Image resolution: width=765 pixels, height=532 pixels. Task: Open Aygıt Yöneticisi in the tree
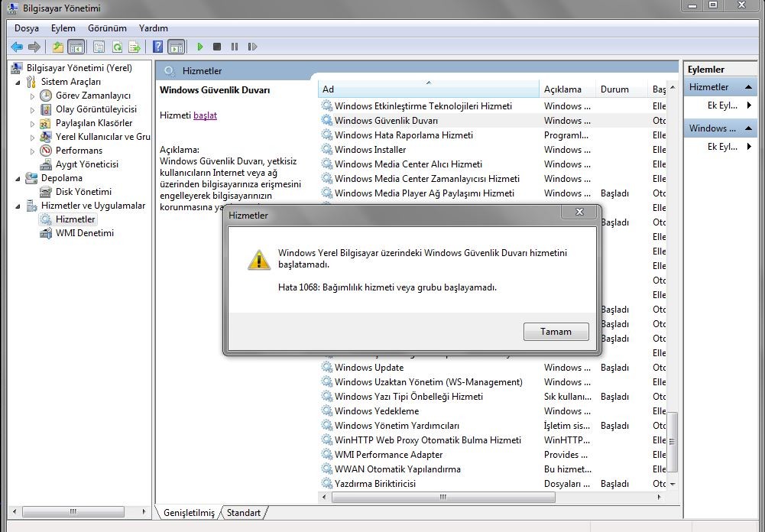click(87, 164)
